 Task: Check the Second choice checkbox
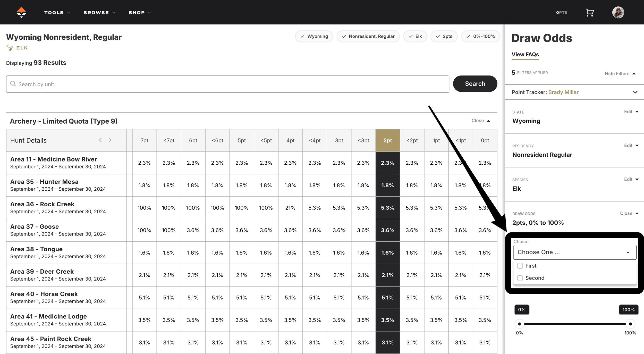[x=520, y=278]
